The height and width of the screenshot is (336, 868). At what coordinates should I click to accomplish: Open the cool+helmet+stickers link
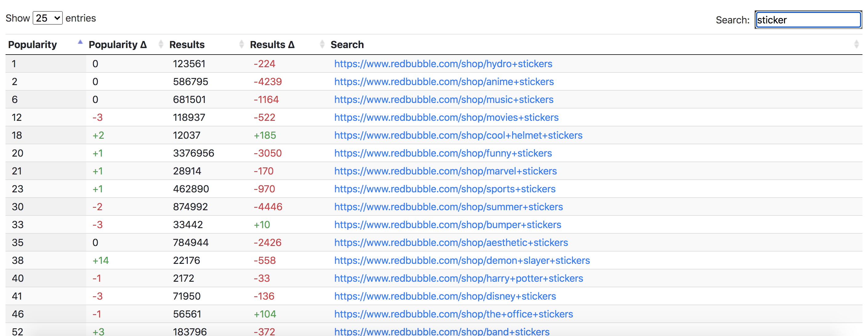[x=458, y=135]
